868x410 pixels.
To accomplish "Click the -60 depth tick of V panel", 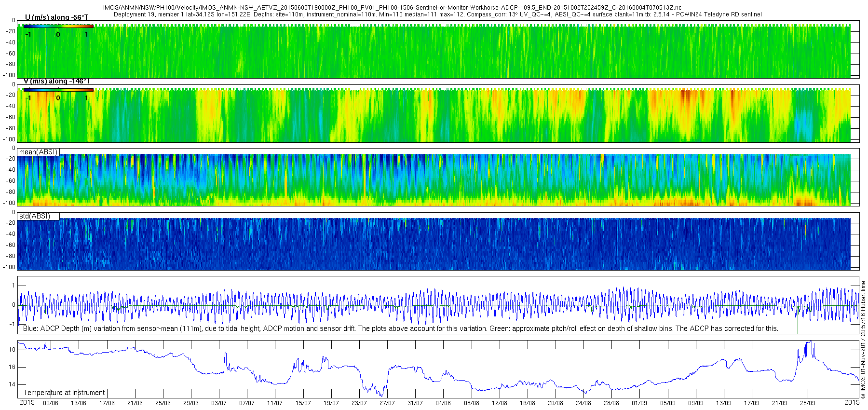I will 10,117.
